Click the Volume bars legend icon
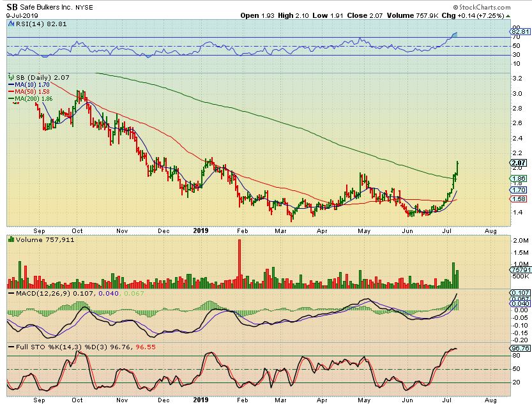The height and width of the screenshot is (408, 532). coord(11,239)
